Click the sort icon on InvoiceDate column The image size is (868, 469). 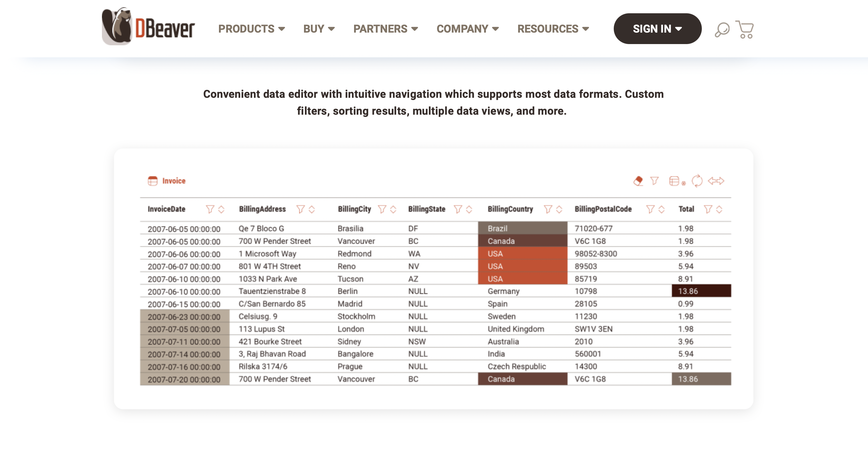pos(221,209)
